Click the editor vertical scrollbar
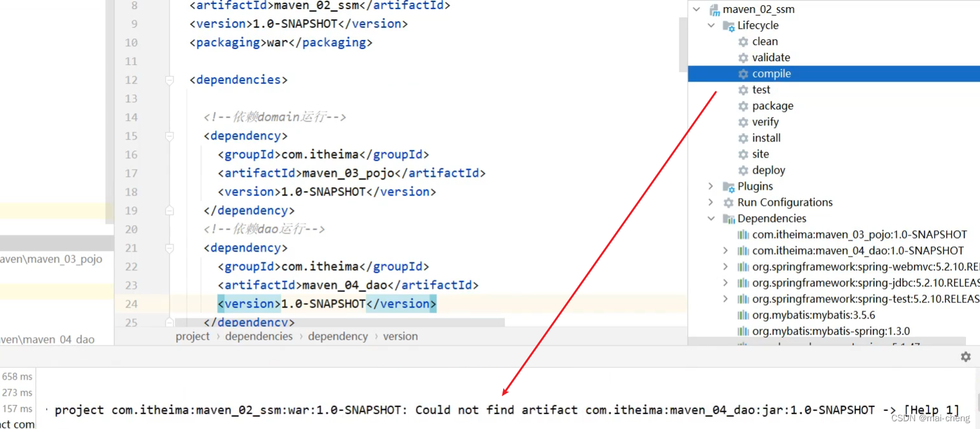Image resolution: width=980 pixels, height=429 pixels. coord(684,45)
